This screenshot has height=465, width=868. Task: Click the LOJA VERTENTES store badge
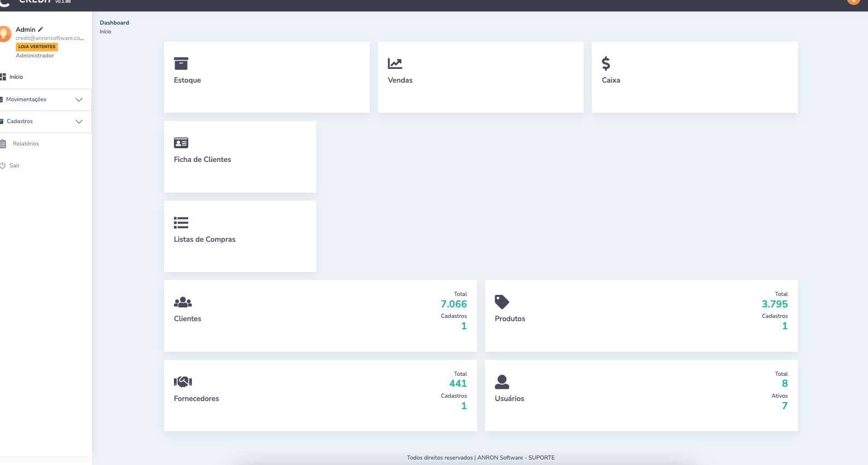point(37,47)
